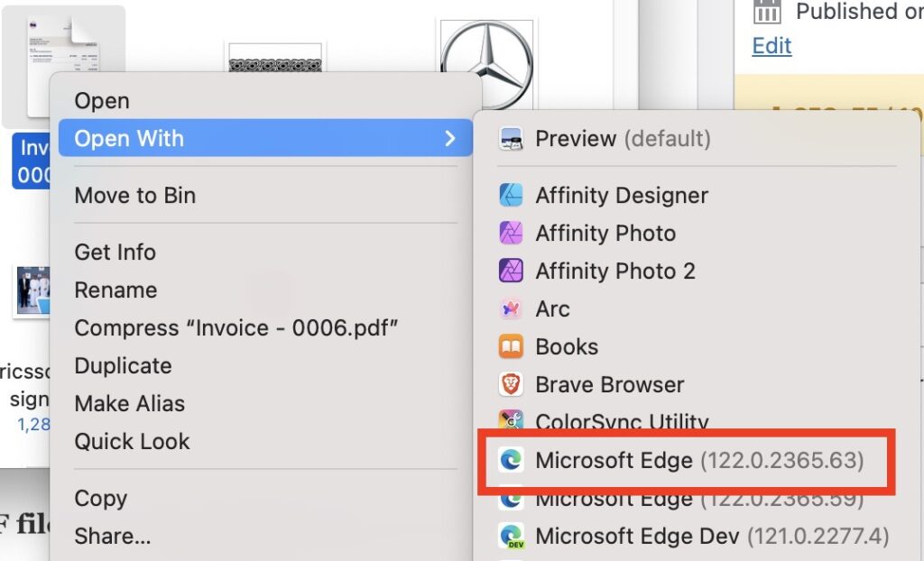Click the blue 1,28 amount link
The height and width of the screenshot is (561, 924).
click(34, 424)
